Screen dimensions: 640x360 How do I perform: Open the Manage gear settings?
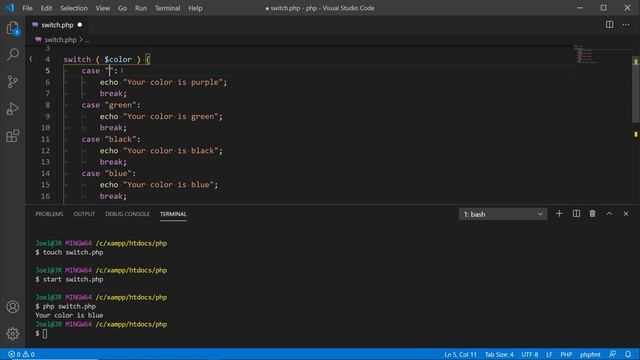pos(13,333)
